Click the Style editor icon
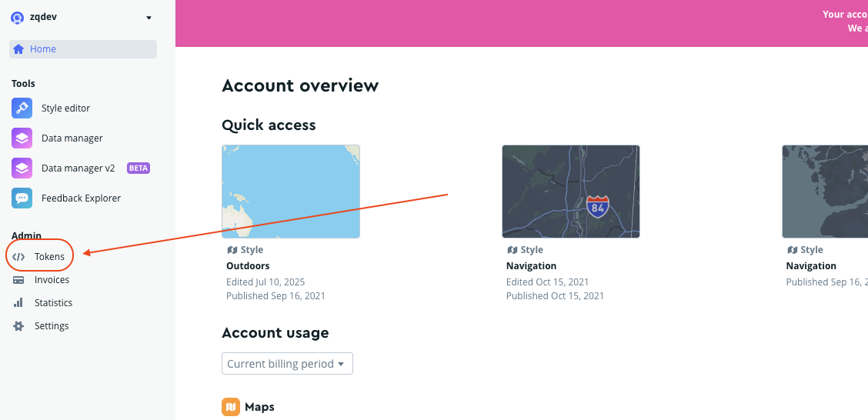868x420 pixels. [x=22, y=108]
